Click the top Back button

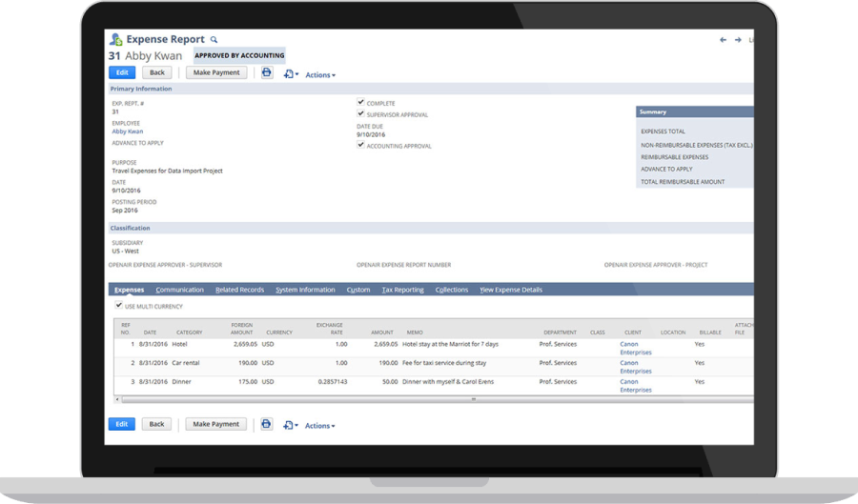(x=157, y=72)
